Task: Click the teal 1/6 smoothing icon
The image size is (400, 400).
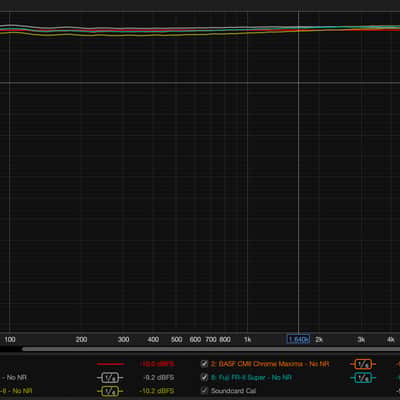Action: [x=363, y=378]
